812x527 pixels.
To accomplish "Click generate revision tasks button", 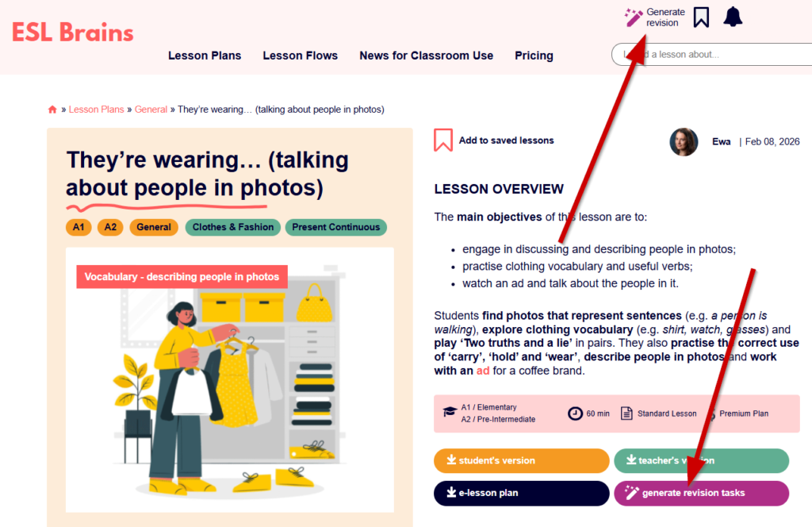I will click(702, 494).
